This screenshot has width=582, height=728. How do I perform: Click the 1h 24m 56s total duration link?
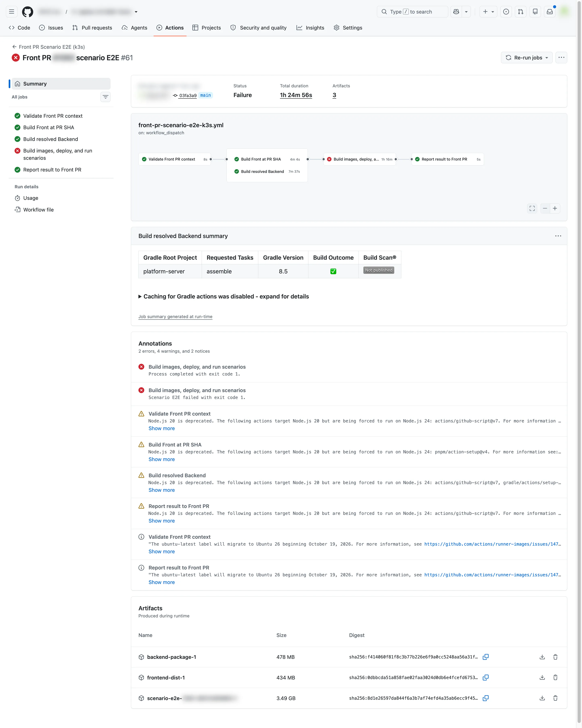(x=296, y=95)
